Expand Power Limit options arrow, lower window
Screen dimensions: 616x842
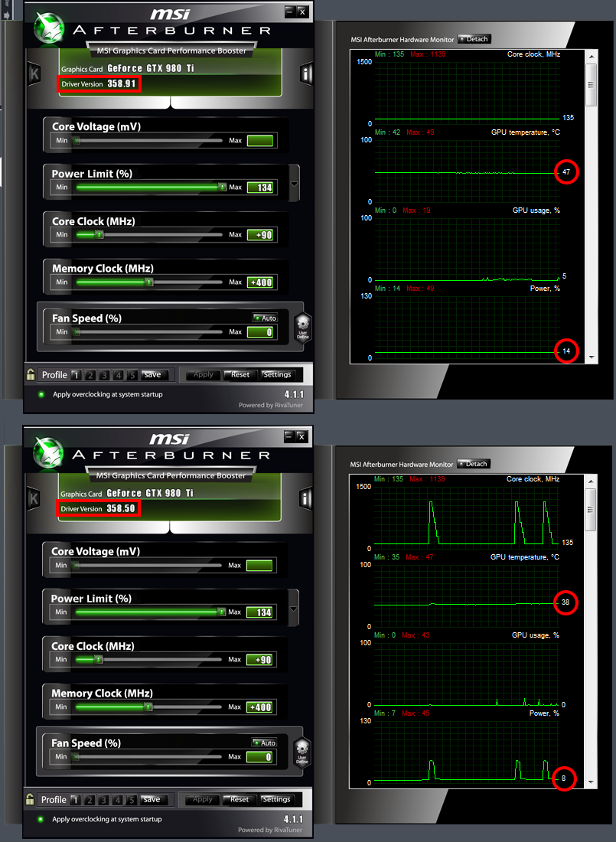293,609
